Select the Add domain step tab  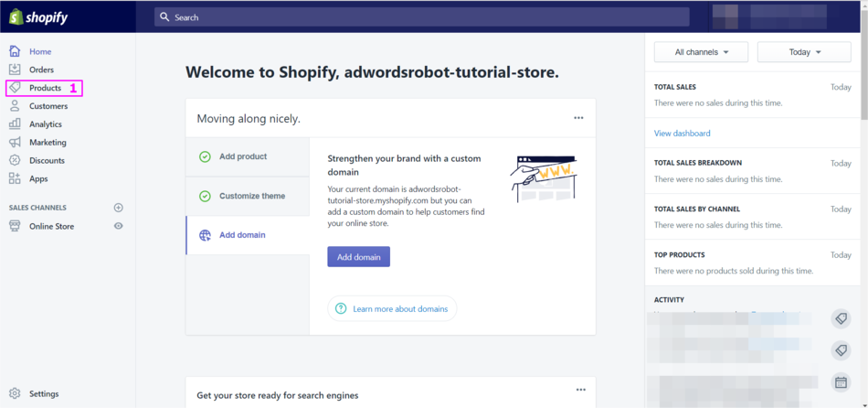242,235
